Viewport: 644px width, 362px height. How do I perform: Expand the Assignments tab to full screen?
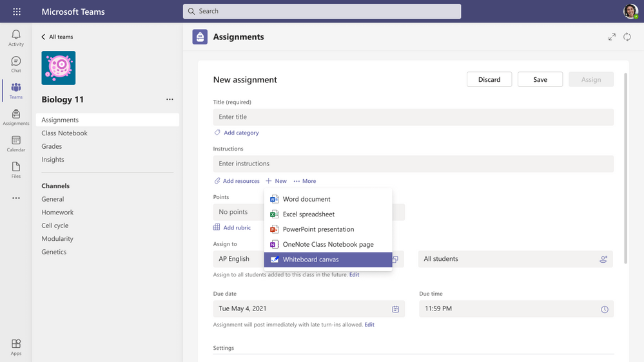tap(612, 37)
